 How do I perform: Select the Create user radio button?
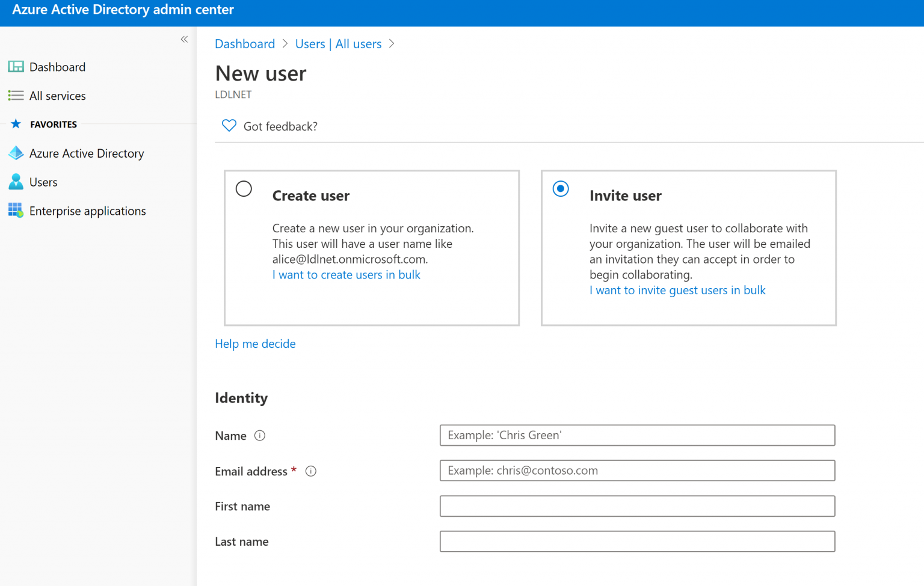click(x=244, y=188)
